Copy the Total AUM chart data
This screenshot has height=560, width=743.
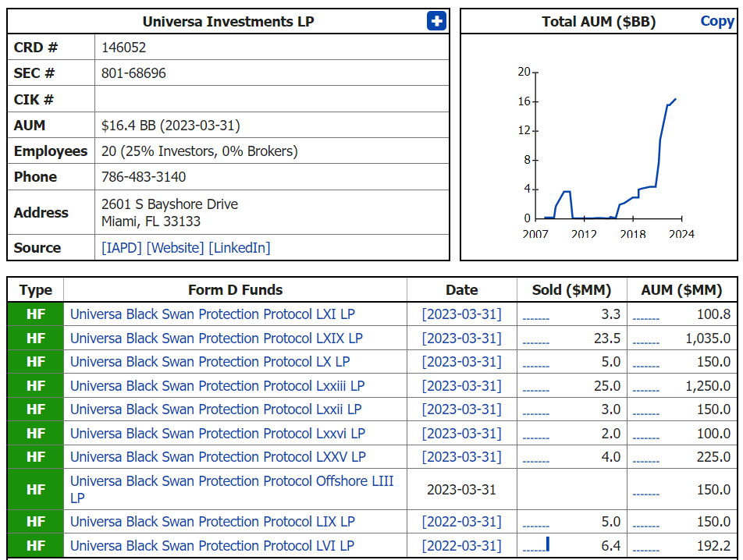(x=716, y=21)
